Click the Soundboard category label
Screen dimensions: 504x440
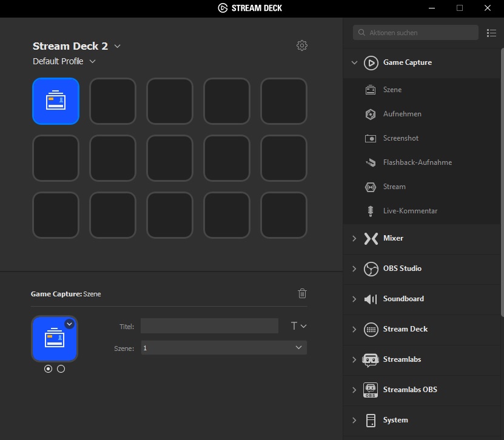click(x=403, y=299)
